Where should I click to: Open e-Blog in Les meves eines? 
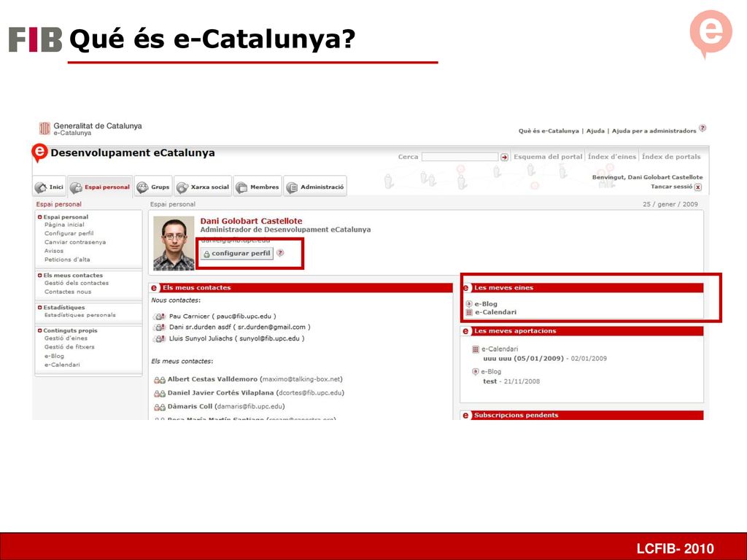486,304
